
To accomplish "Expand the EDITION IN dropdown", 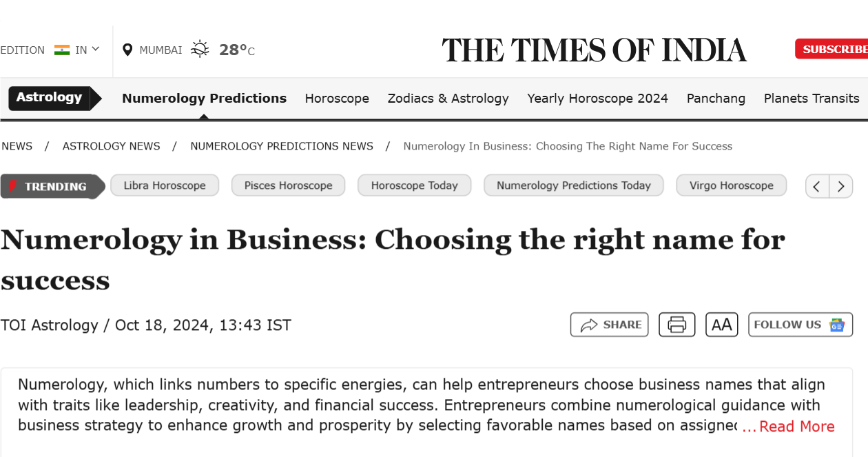I will pos(96,49).
